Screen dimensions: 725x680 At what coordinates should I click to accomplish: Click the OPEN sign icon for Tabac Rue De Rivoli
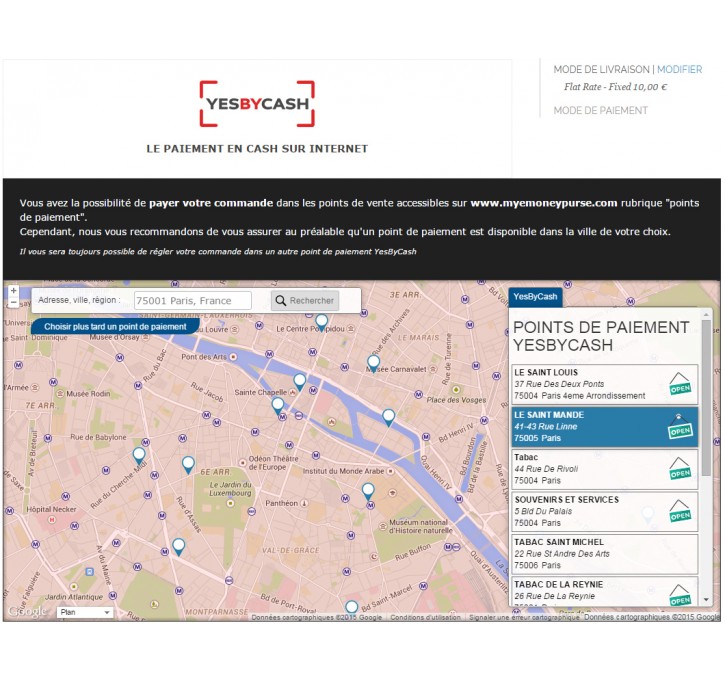(x=680, y=469)
